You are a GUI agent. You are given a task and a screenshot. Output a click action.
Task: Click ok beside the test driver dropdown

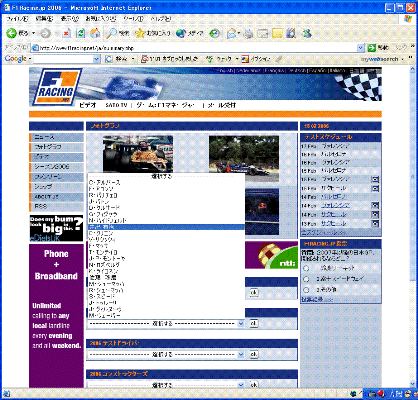254,354
